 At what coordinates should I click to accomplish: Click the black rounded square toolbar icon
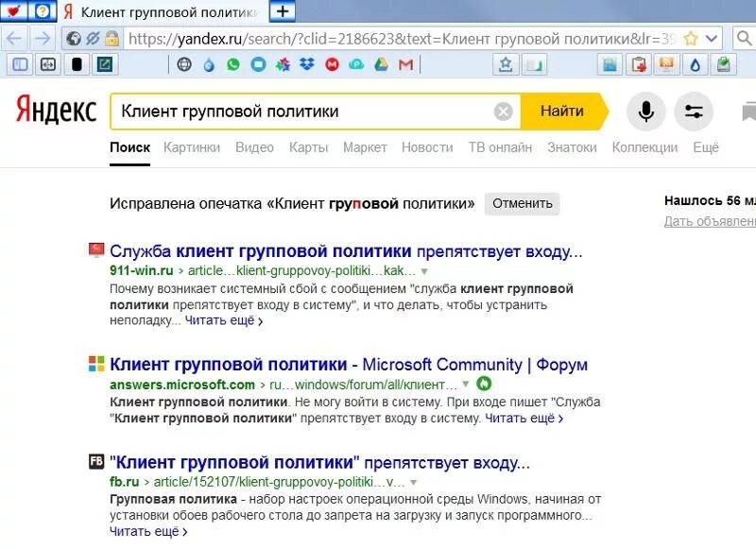pos(77,64)
